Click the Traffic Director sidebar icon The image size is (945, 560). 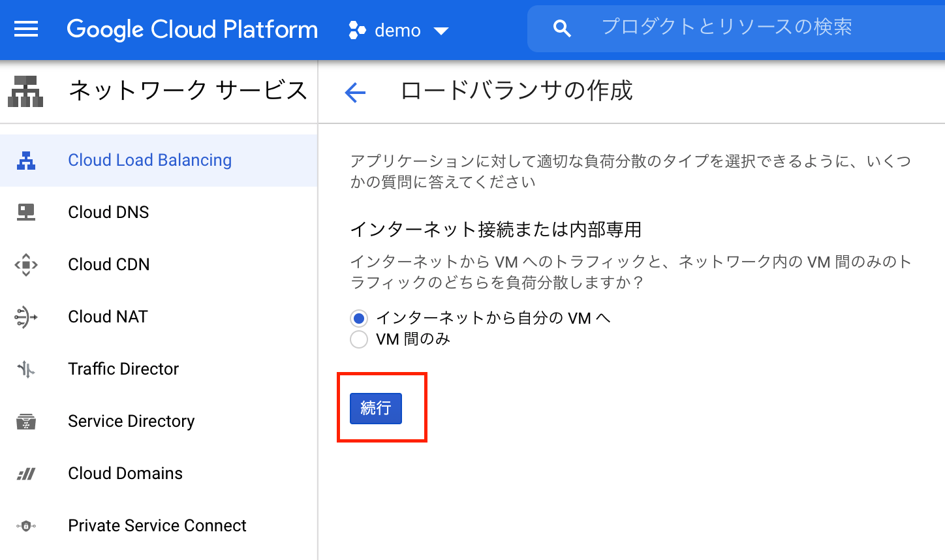(26, 369)
